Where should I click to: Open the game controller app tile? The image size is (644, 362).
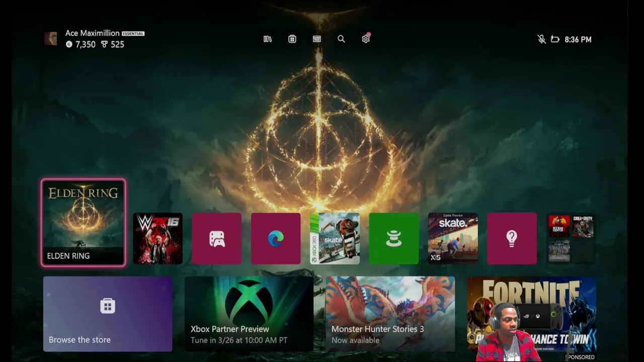(x=217, y=238)
